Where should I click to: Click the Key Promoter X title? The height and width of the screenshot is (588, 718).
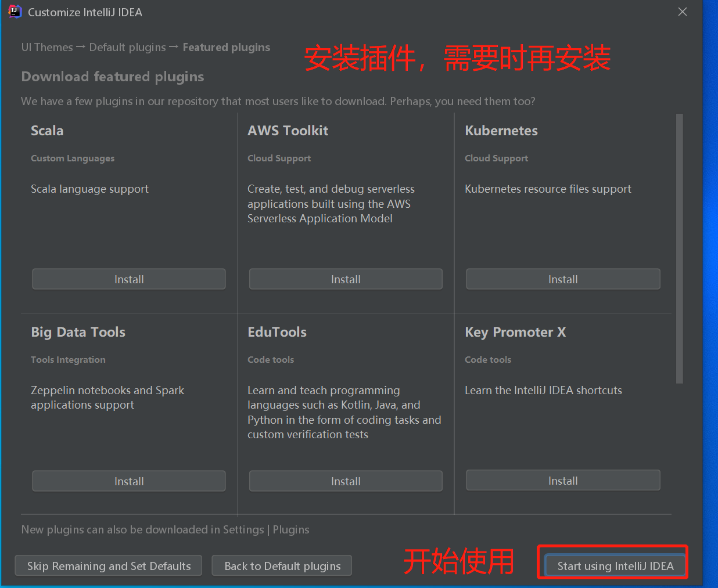click(x=515, y=332)
